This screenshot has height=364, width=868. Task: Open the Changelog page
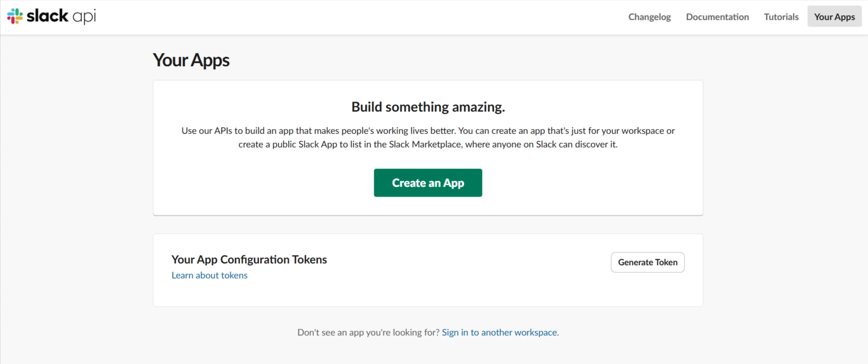[x=649, y=17]
